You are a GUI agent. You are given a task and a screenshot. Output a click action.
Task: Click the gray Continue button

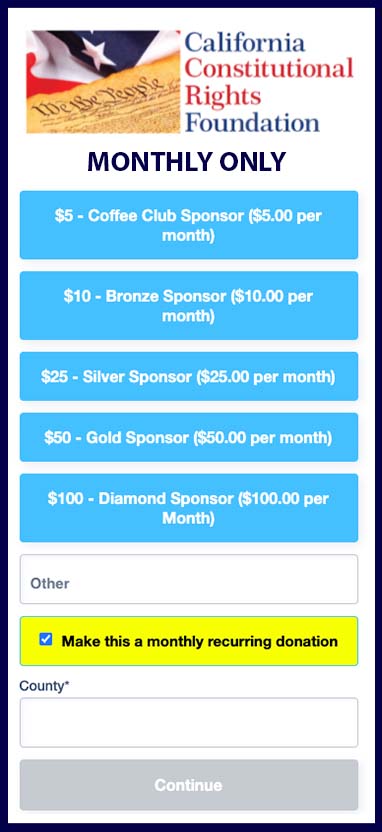point(189,785)
